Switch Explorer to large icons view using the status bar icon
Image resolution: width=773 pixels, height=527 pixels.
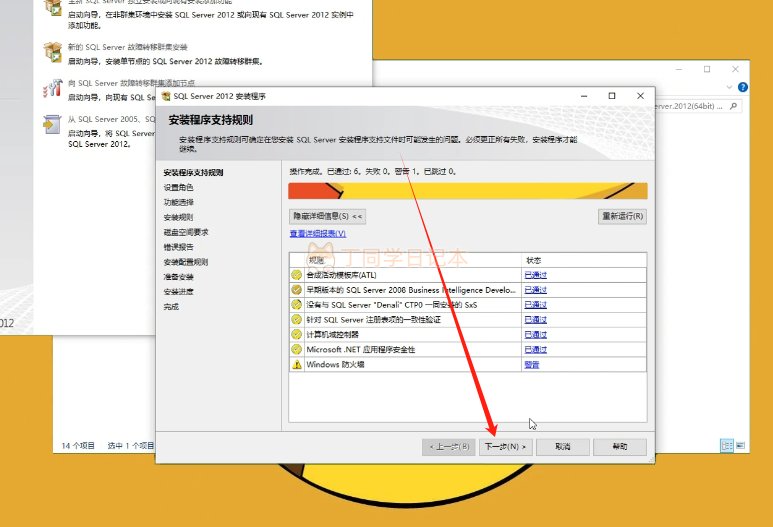click(x=740, y=446)
